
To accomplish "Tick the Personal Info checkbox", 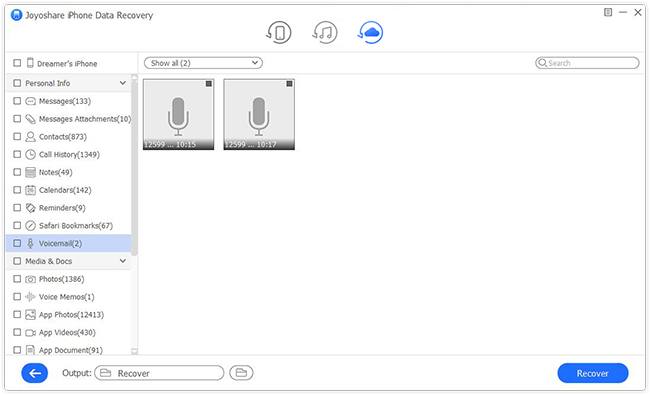I will pos(17,83).
